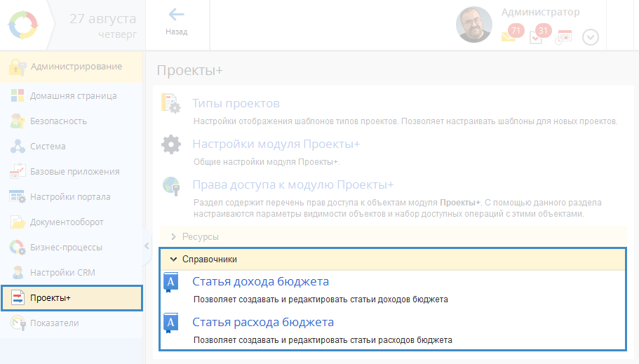
Task: Expand the user menu round chevron
Action: point(591,37)
